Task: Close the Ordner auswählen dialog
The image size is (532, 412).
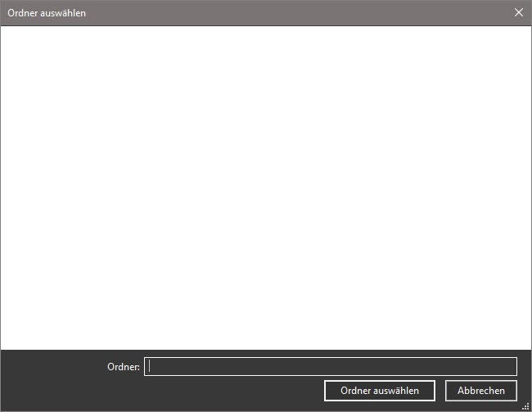Action: click(x=518, y=12)
